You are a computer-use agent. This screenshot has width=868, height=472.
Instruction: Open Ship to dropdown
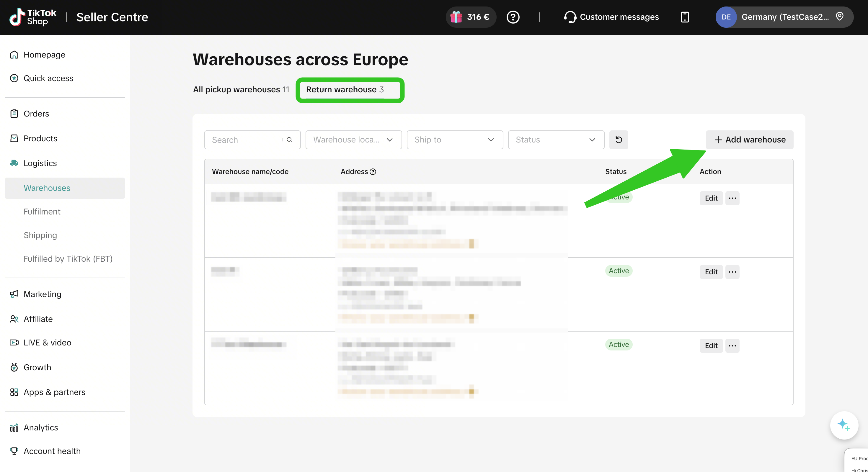point(455,140)
